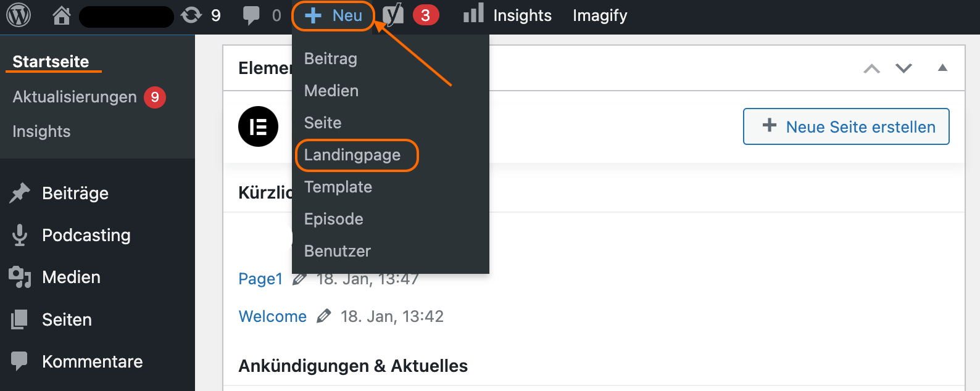Image resolution: width=980 pixels, height=391 pixels.
Task: Click the Insights bar chart icon in toolbar
Action: click(473, 15)
